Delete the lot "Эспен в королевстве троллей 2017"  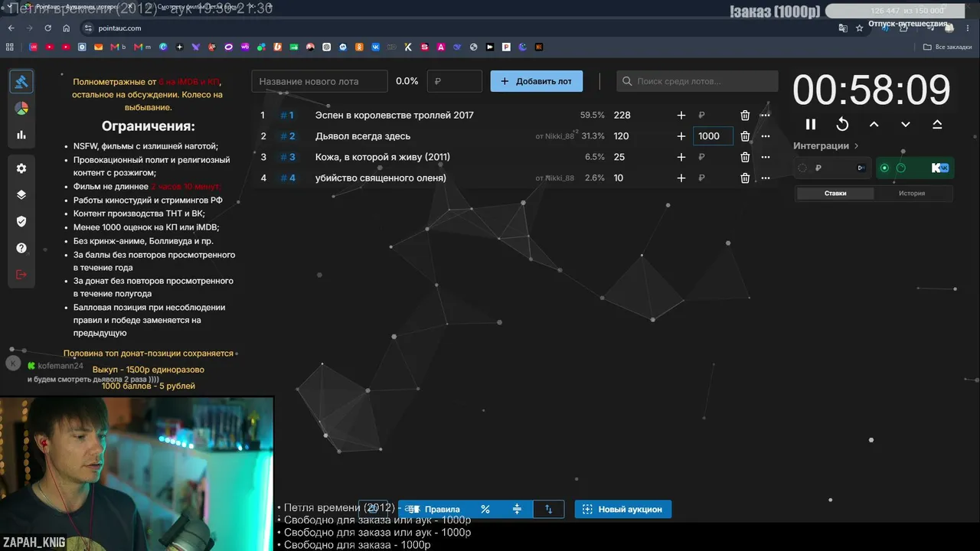click(745, 116)
